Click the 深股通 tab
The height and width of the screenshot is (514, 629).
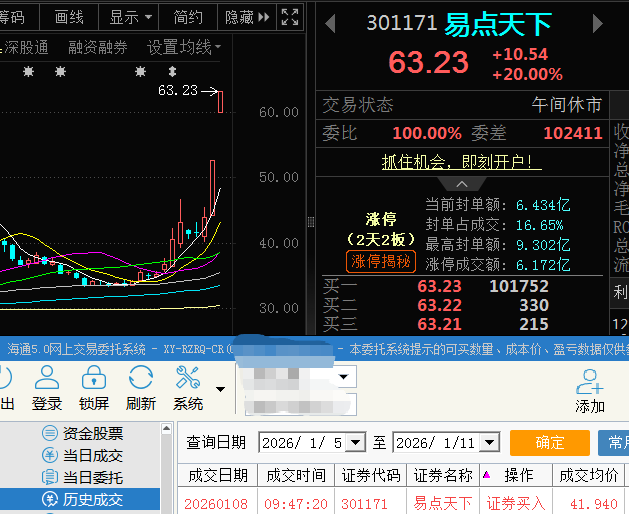(24, 47)
